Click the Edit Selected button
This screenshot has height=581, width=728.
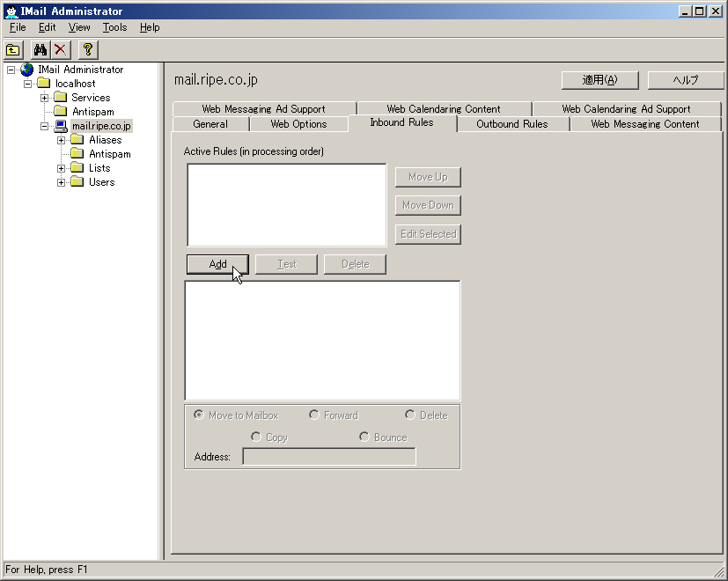tap(428, 234)
